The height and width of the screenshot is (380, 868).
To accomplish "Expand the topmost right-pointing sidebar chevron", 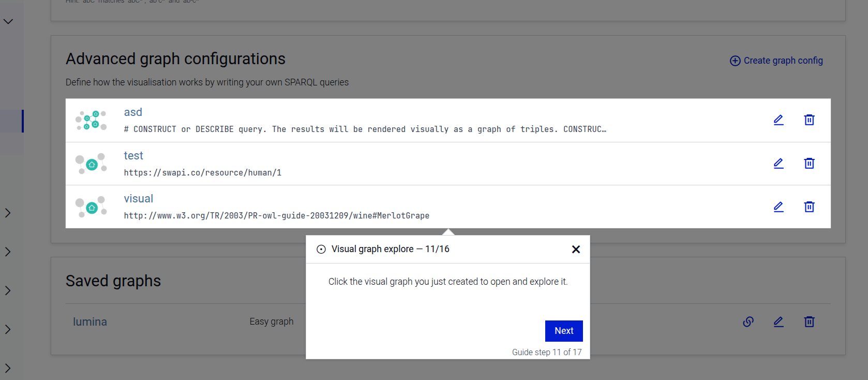I will pos(8,213).
